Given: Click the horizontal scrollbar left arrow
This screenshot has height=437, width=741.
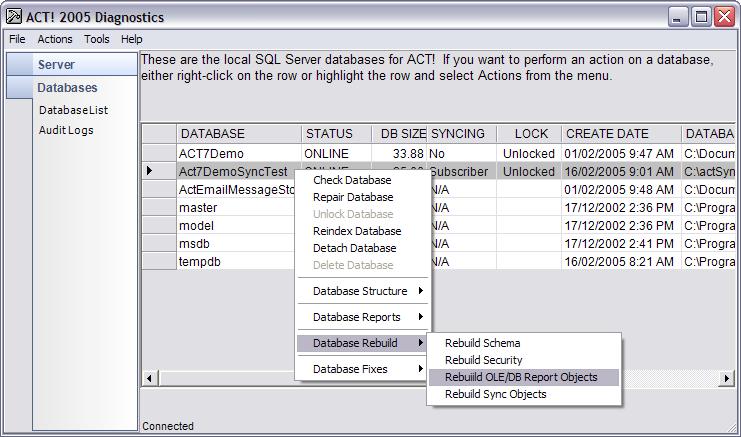Looking at the screenshot, I should (x=150, y=378).
